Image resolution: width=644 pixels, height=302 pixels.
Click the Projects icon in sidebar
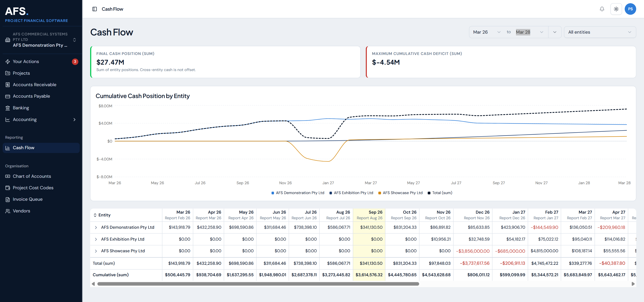[x=8, y=73]
